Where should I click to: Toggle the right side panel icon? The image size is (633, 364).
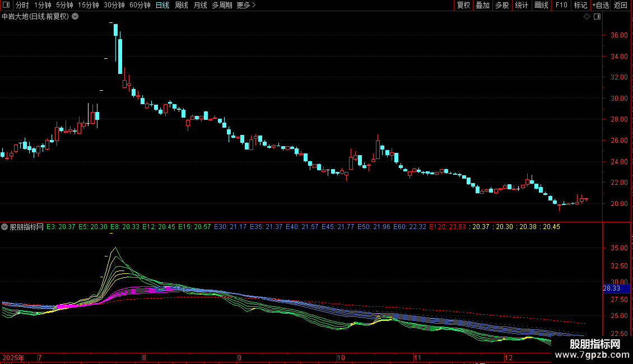[x=597, y=17]
